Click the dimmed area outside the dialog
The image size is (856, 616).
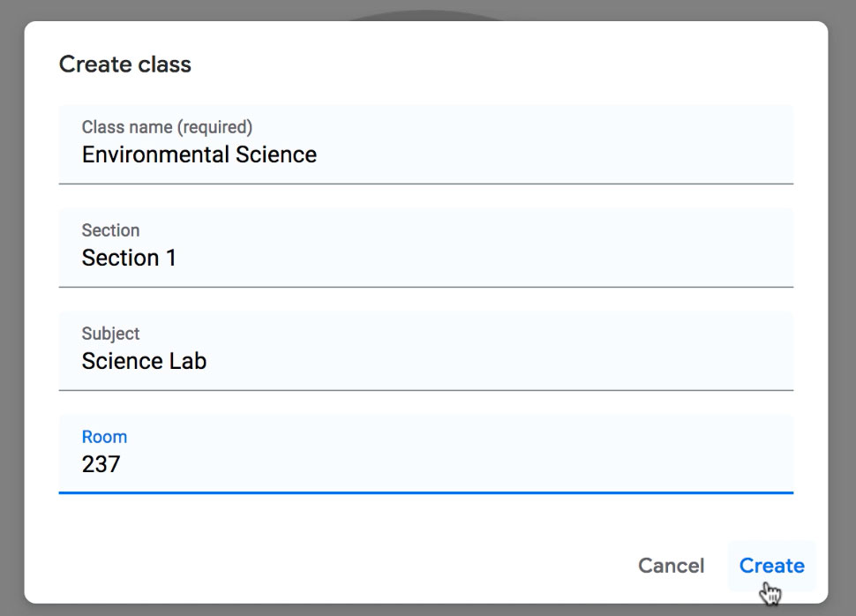[13, 309]
